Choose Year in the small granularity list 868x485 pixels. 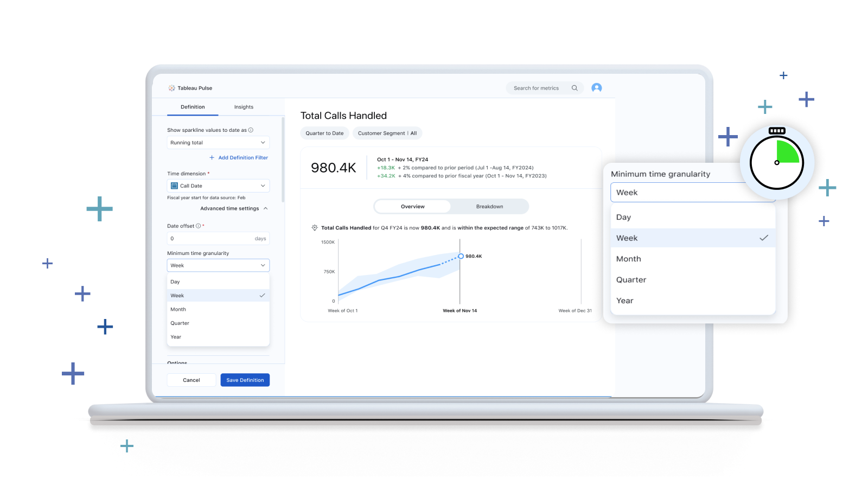(218, 337)
